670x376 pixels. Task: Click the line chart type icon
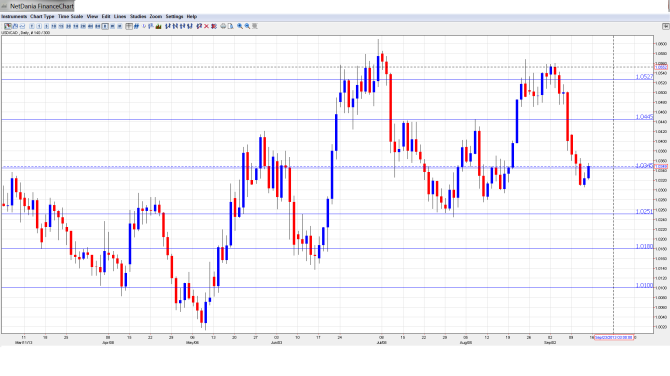(x=22, y=26)
